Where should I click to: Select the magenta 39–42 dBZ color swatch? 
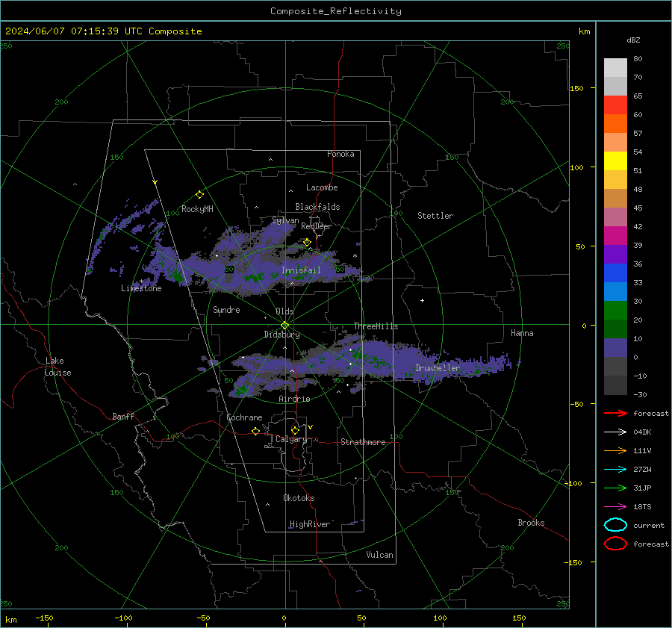pyautogui.click(x=615, y=235)
